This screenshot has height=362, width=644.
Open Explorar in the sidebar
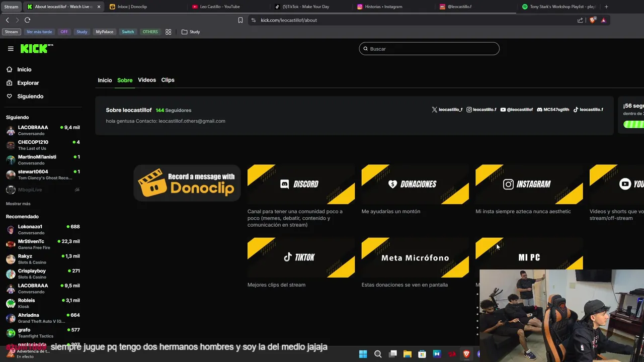click(x=28, y=83)
